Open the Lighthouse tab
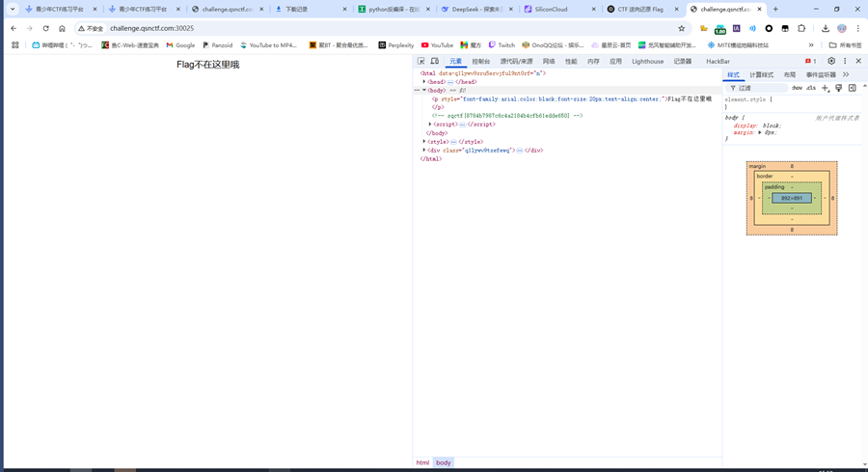Image resolution: width=868 pixels, height=472 pixels. tap(648, 62)
